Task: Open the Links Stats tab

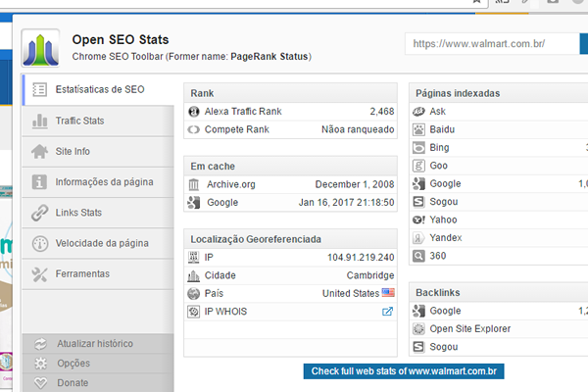Action: tap(98, 213)
